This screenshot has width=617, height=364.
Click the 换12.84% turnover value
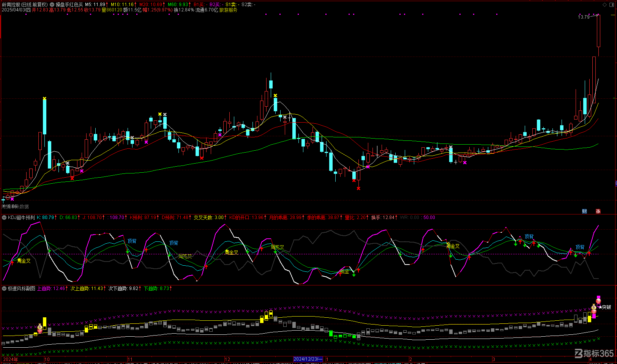coord(184,10)
